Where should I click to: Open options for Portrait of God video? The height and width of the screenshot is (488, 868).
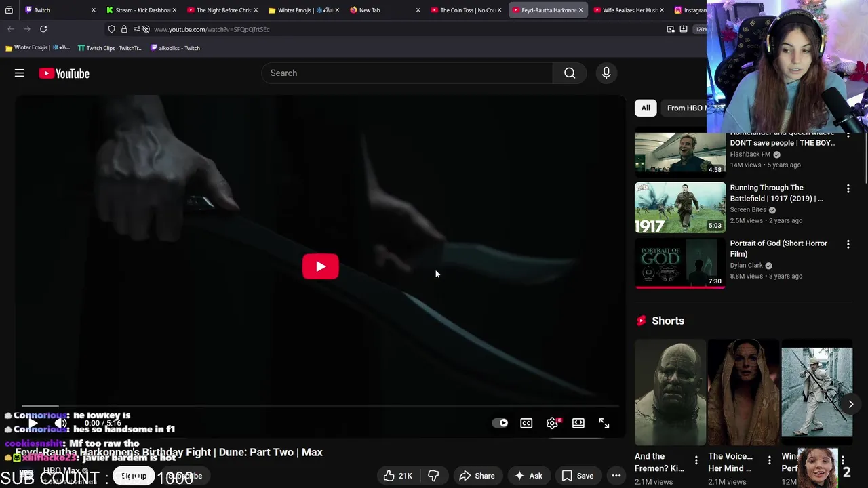point(848,244)
